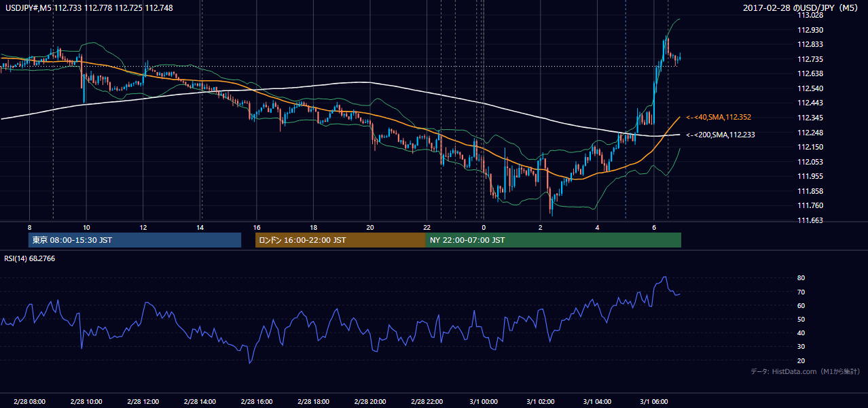Click the 111.858 price axis value
This screenshot has height=408, width=868.
(x=810, y=191)
